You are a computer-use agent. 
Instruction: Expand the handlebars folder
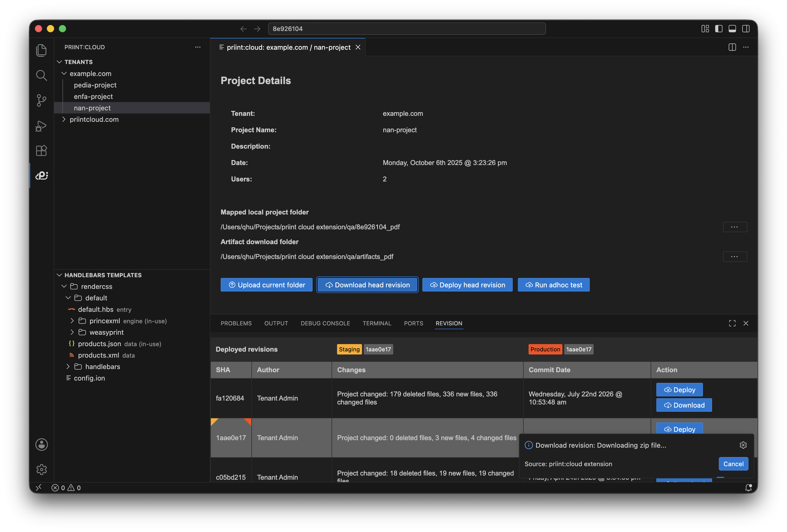[x=68, y=366]
